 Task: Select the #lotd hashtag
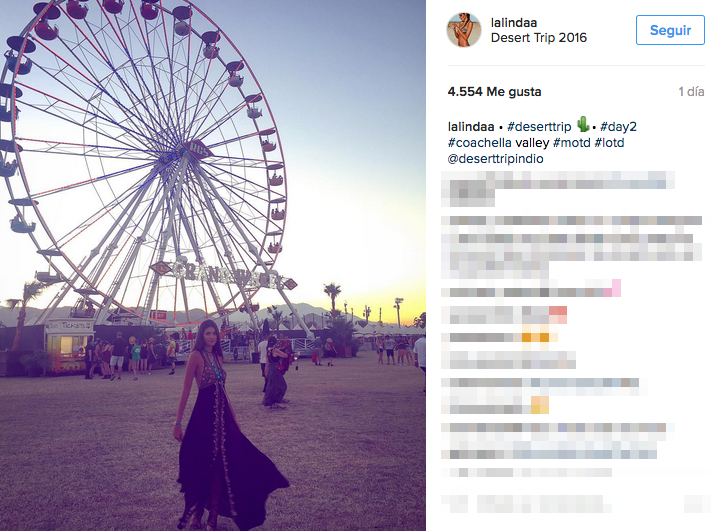point(609,143)
